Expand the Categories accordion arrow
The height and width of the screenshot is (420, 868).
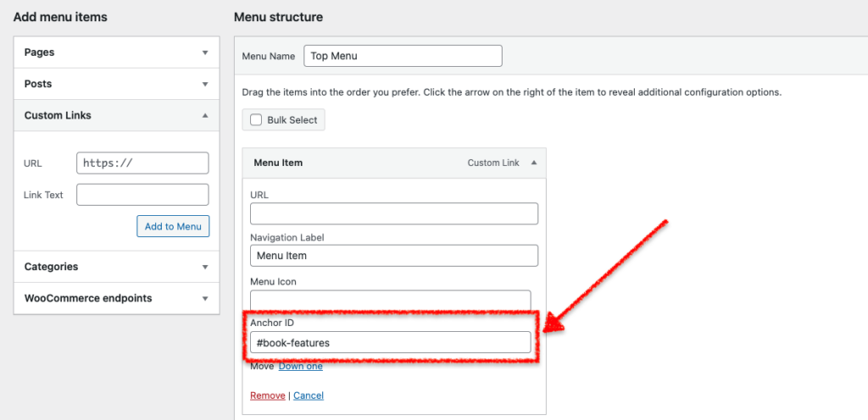click(204, 267)
